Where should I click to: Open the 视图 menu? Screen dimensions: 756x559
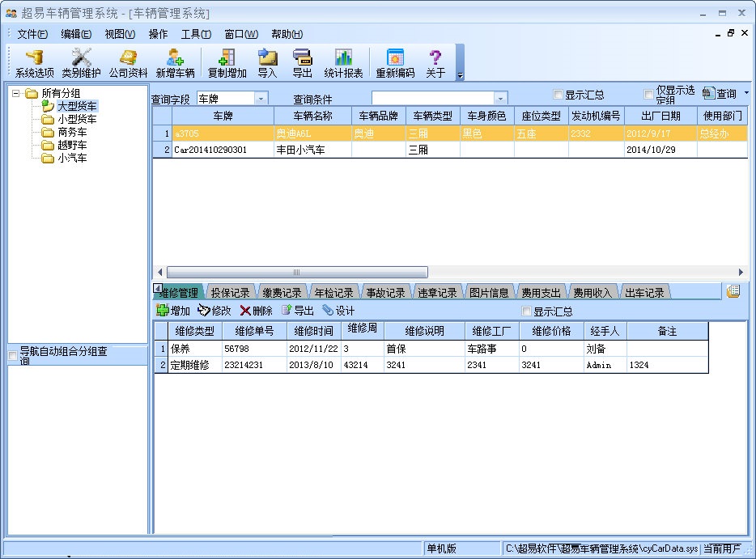120,34
